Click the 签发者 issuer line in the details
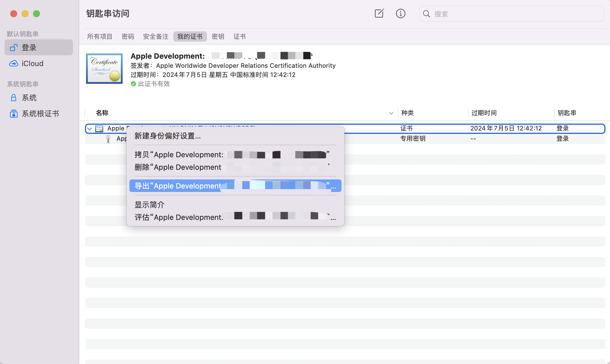 coord(233,66)
